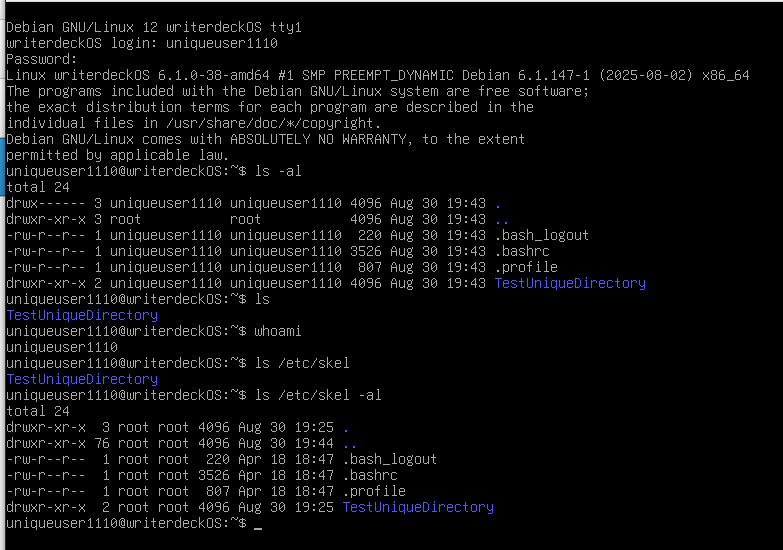The width and height of the screenshot is (783, 550).
Task: Click the blinking cursor at the final prompt
Action: 258,524
